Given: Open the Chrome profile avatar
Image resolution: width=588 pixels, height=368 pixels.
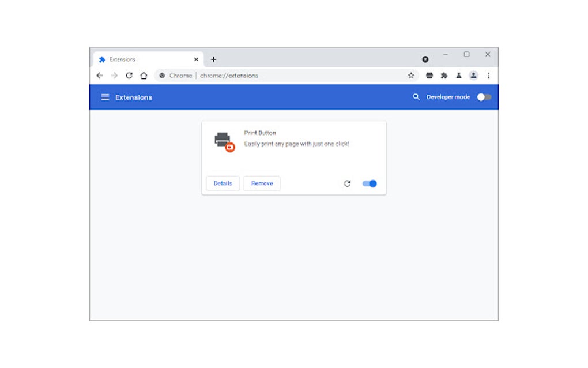Looking at the screenshot, I should click(x=473, y=76).
